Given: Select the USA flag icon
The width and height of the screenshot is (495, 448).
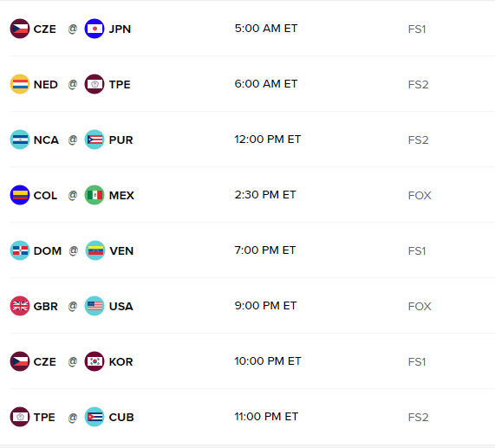Looking at the screenshot, I should coord(94,306).
